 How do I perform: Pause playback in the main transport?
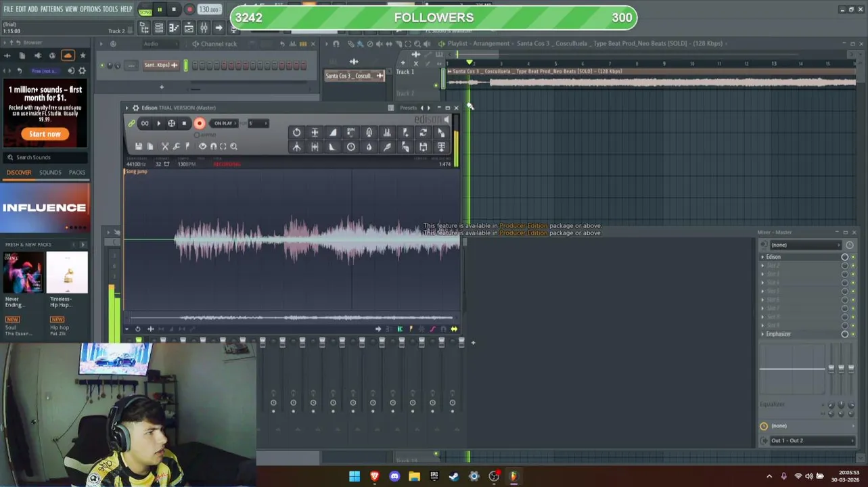[160, 9]
